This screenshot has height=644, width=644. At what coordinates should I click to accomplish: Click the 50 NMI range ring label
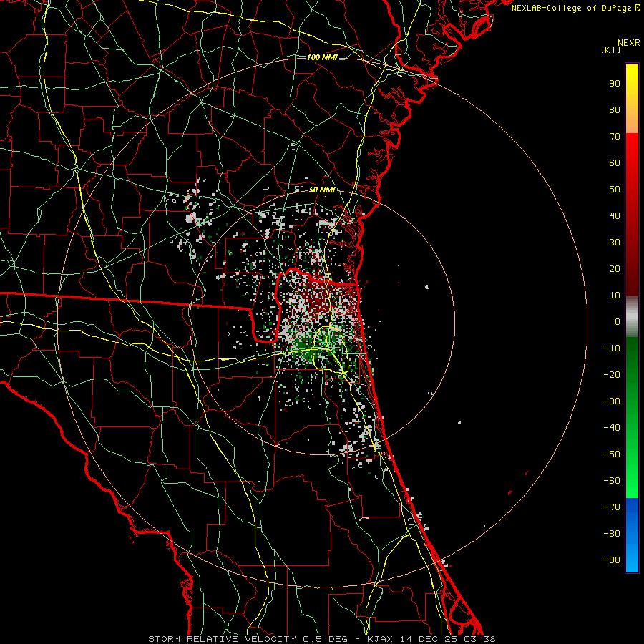point(322,190)
